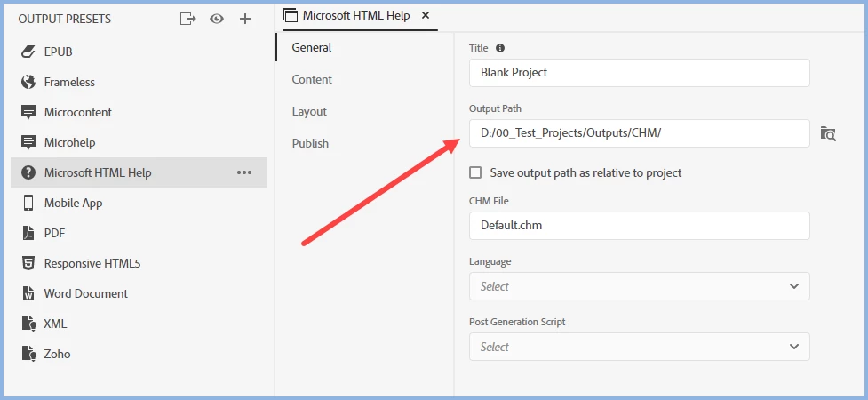Select the Frameless preset label

(69, 82)
